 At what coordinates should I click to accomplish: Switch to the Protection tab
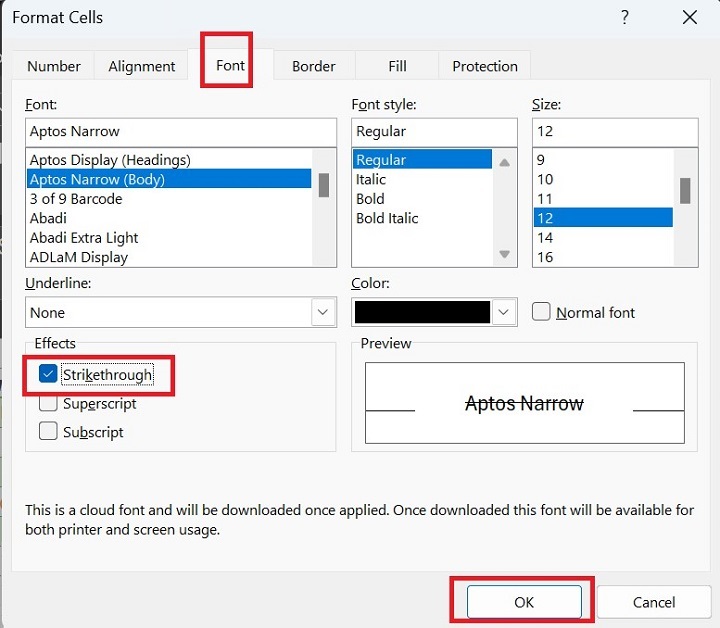484,66
